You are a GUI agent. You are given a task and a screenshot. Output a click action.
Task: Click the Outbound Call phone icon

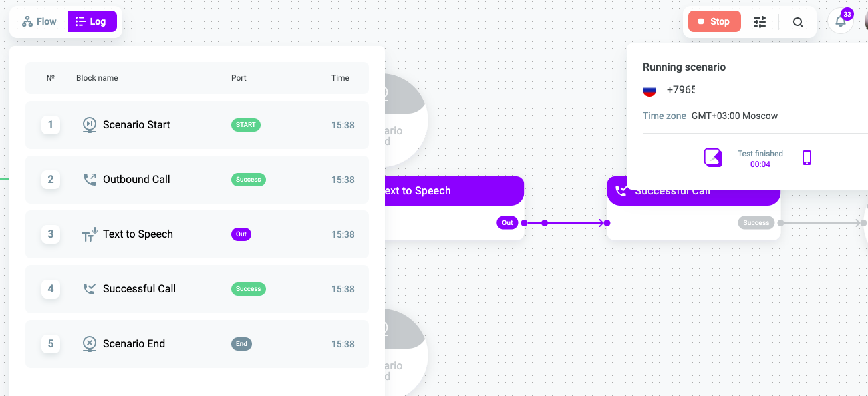pyautogui.click(x=90, y=180)
